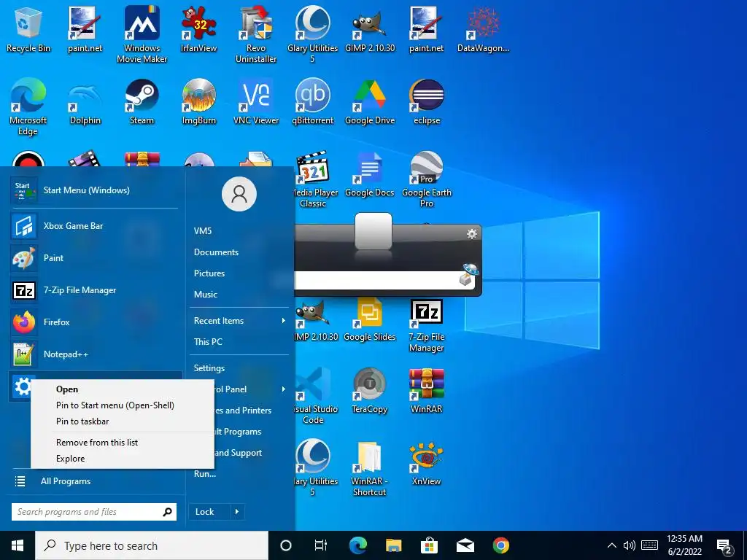Open the arrow beside Lock button
The width and height of the screenshot is (747, 560).
pos(237,511)
